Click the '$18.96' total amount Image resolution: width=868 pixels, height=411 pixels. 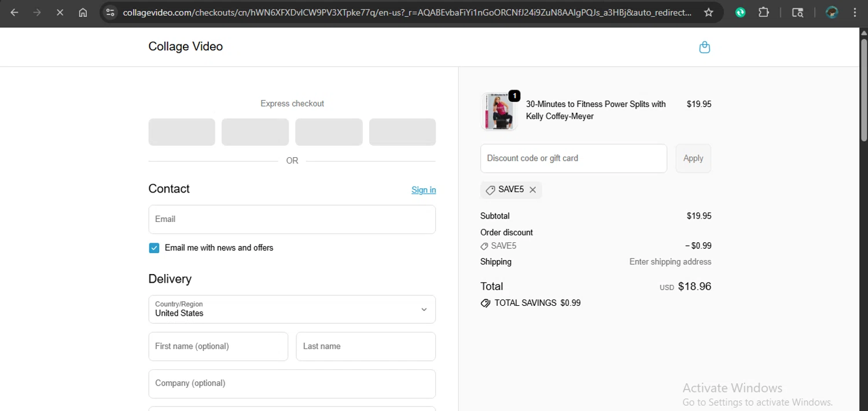coord(694,286)
